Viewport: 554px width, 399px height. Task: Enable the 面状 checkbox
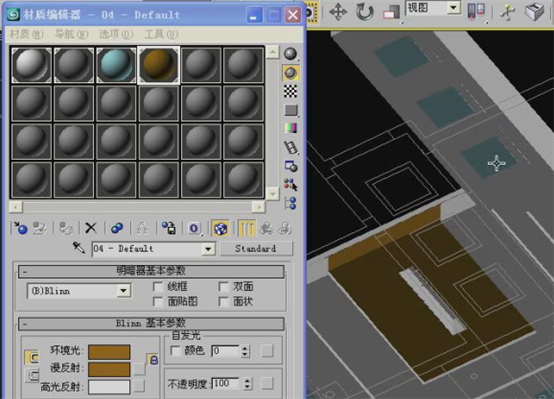coord(224,301)
